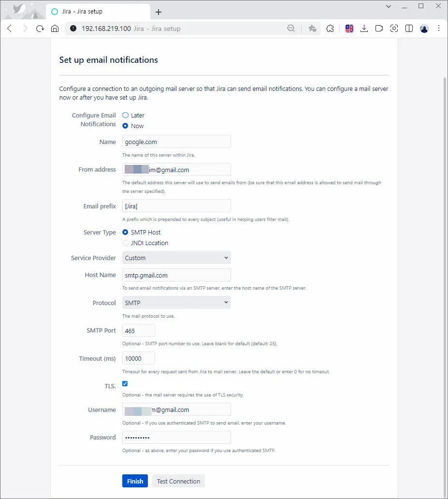Open a new browser tab with plus

(x=159, y=12)
